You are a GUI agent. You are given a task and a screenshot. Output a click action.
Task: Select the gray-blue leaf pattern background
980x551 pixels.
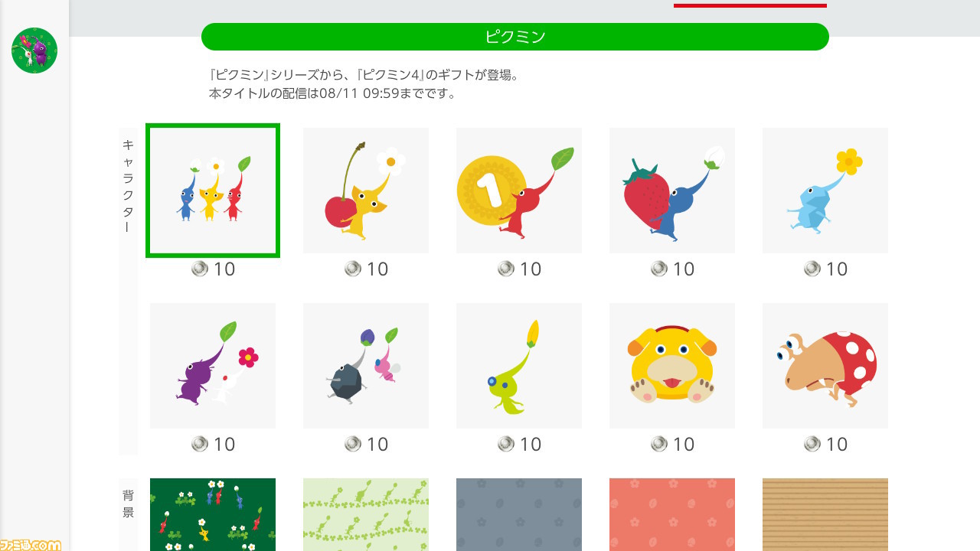point(519,514)
